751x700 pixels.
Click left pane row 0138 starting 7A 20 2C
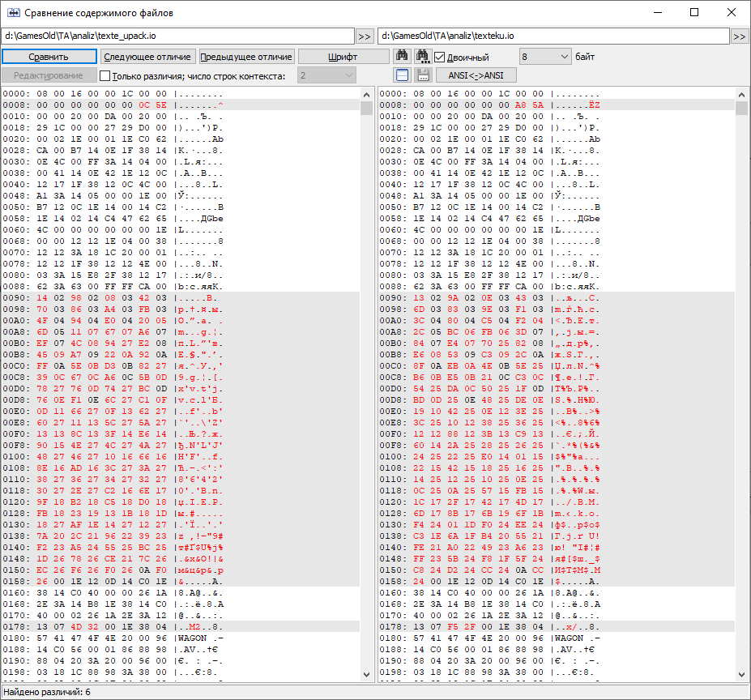181,536
